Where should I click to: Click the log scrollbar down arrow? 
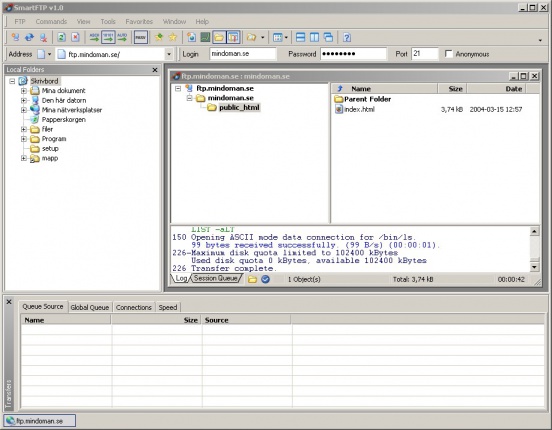click(x=534, y=267)
